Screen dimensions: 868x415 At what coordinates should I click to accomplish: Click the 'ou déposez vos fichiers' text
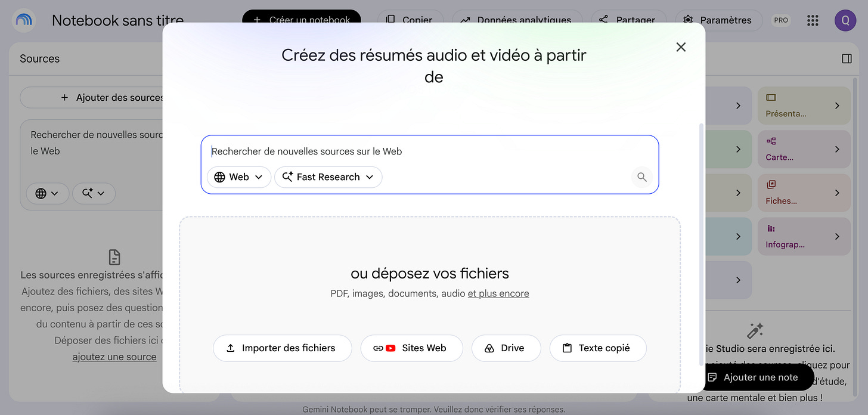pos(430,274)
